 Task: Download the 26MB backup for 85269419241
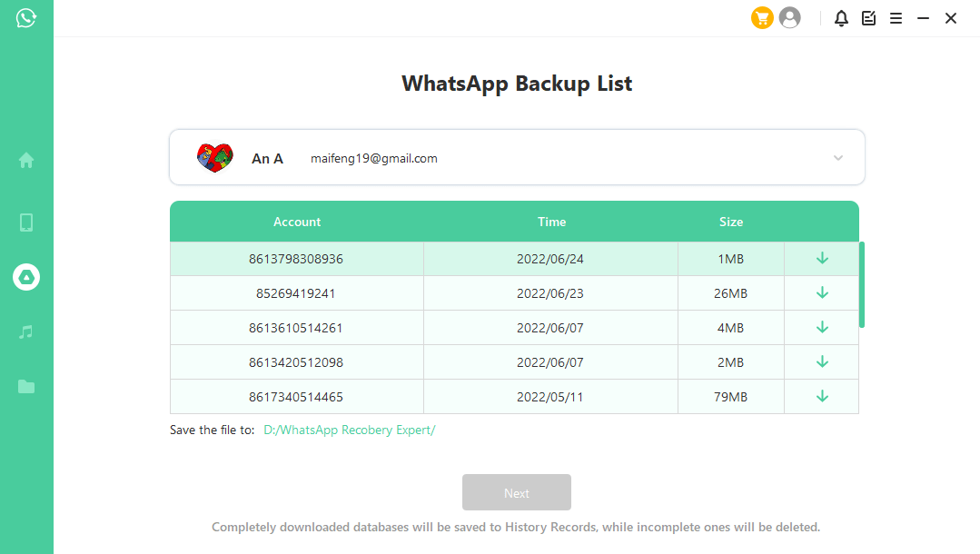[822, 293]
